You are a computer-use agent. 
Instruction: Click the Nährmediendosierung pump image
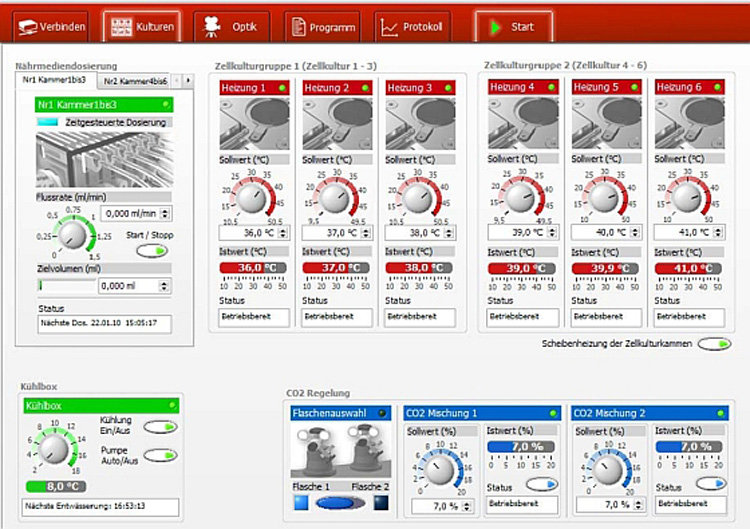pyautogui.click(x=105, y=159)
